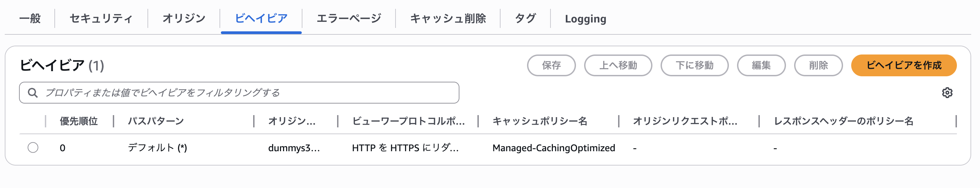
Task: Click the 編集 button
Action: tap(761, 65)
